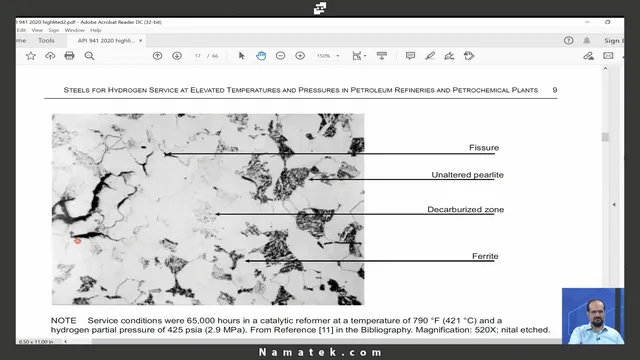The width and height of the screenshot is (640, 360).
Task: Print the document using printer icon
Action: (x=69, y=56)
